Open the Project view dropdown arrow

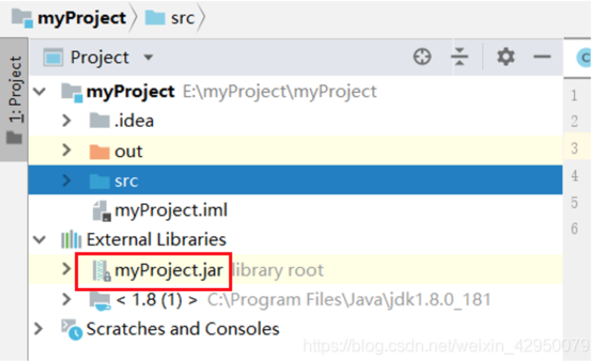click(148, 58)
